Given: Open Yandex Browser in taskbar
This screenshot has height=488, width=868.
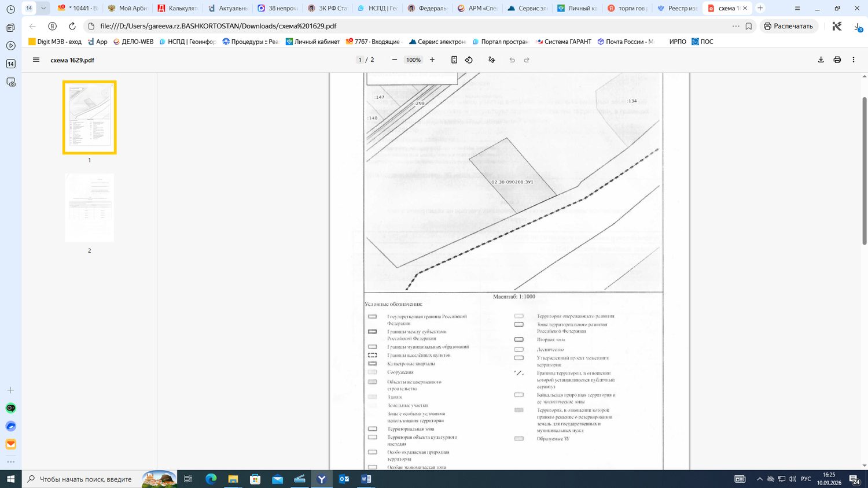Looking at the screenshot, I should pyautogui.click(x=322, y=479).
